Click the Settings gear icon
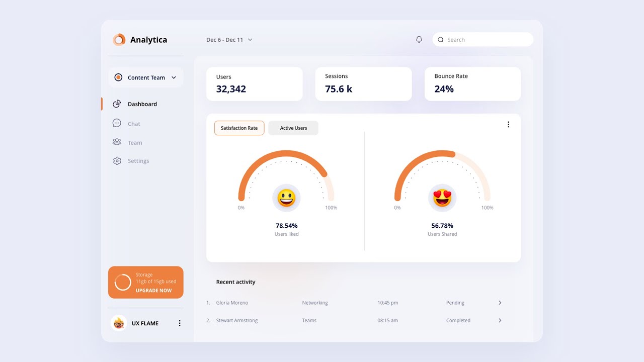644x362 pixels. 117,161
